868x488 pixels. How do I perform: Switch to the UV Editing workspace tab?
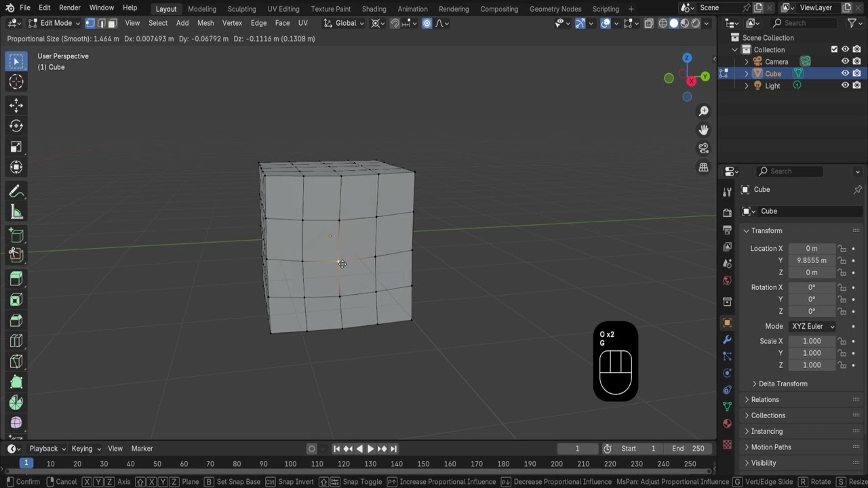tap(283, 9)
